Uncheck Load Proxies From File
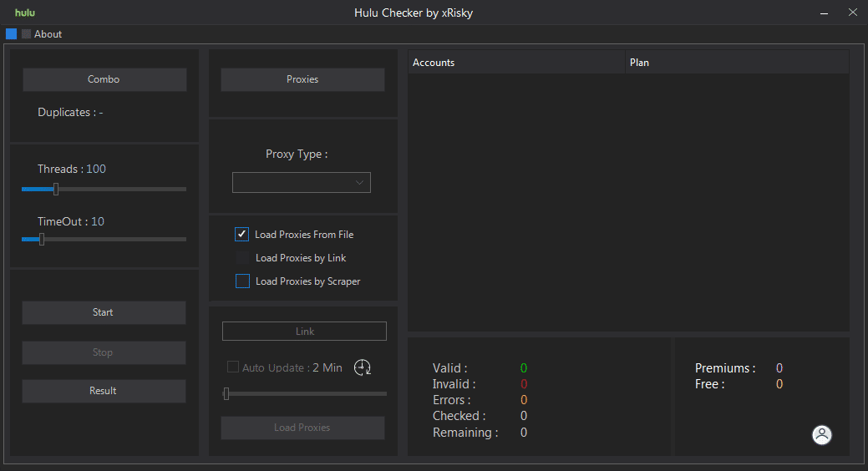Image resolution: width=868 pixels, height=471 pixels. [242, 234]
